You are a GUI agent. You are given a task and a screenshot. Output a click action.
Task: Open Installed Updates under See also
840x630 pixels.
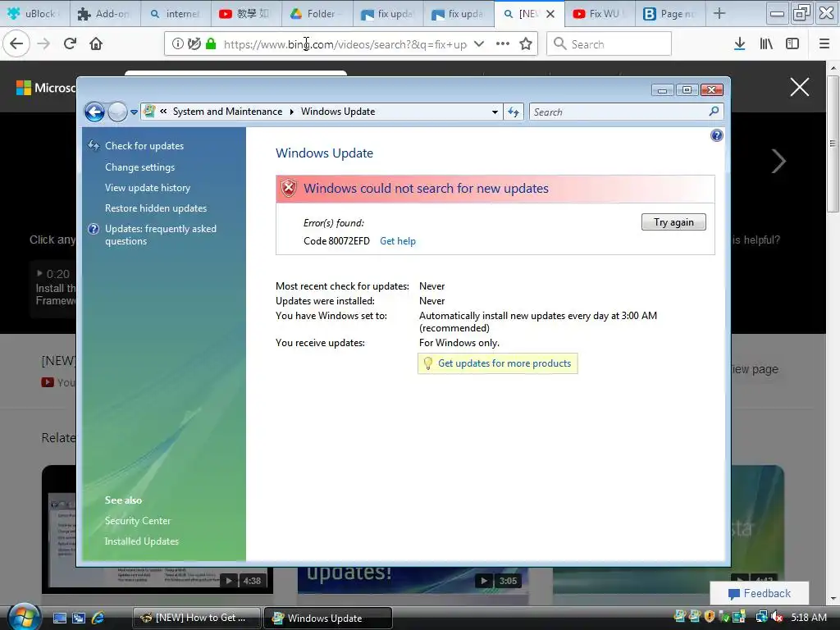[141, 541]
